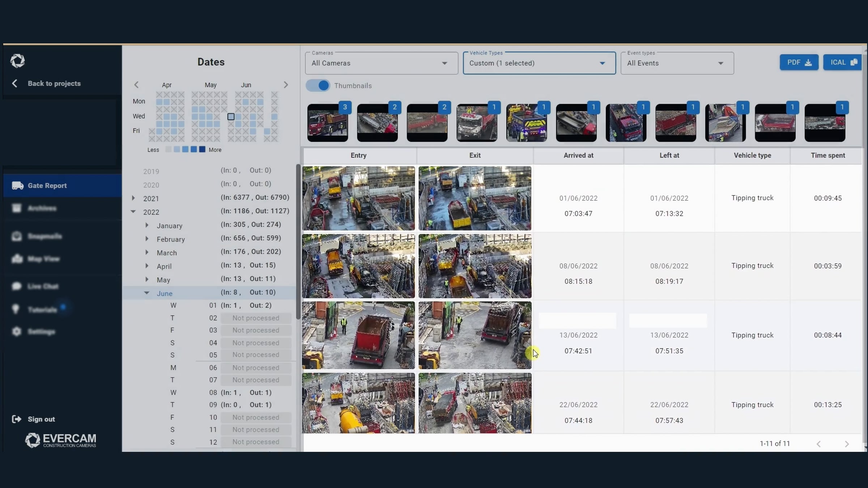Screen dimensions: 868x488
Task: Open the exit image for 22/06/2022 row
Action: [475, 403]
